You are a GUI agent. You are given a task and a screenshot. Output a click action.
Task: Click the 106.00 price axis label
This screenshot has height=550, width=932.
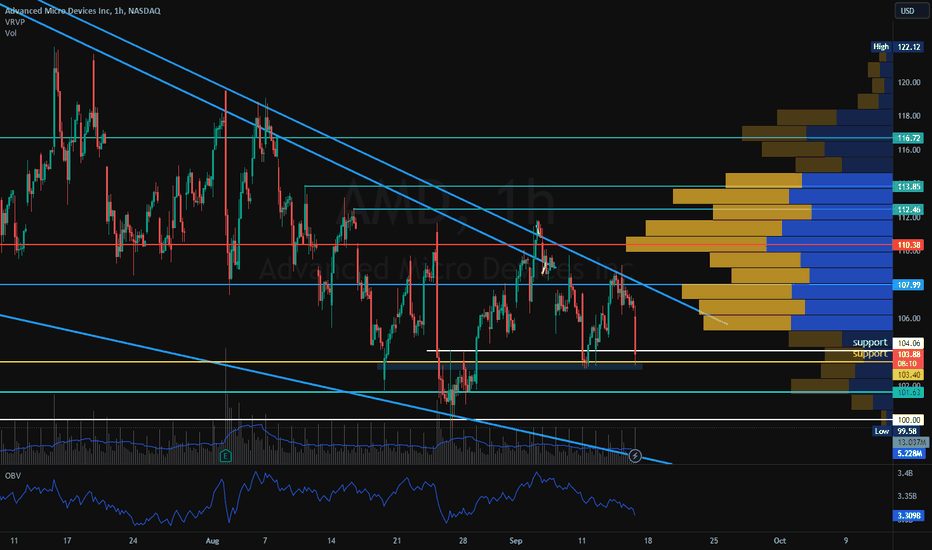tap(909, 319)
